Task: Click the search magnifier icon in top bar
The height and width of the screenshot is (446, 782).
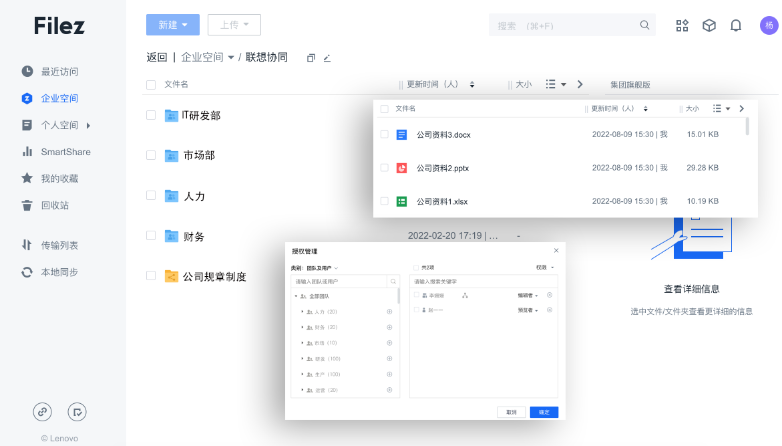Action: (x=644, y=25)
